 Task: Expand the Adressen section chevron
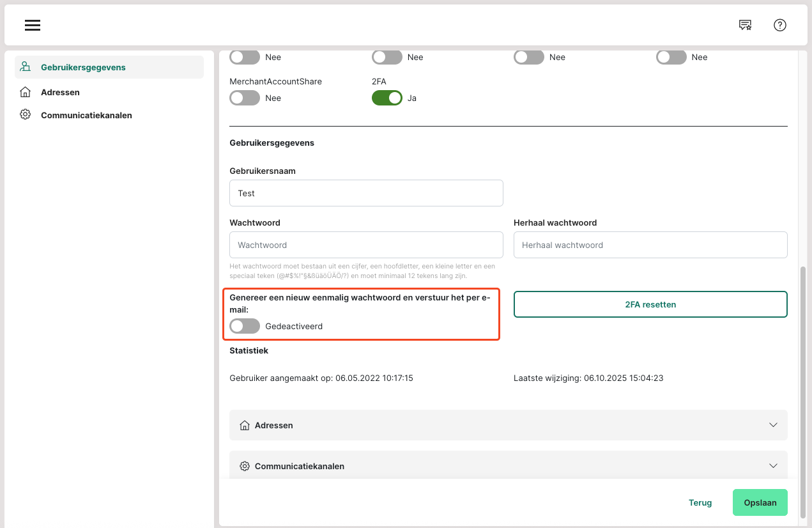[773, 425]
